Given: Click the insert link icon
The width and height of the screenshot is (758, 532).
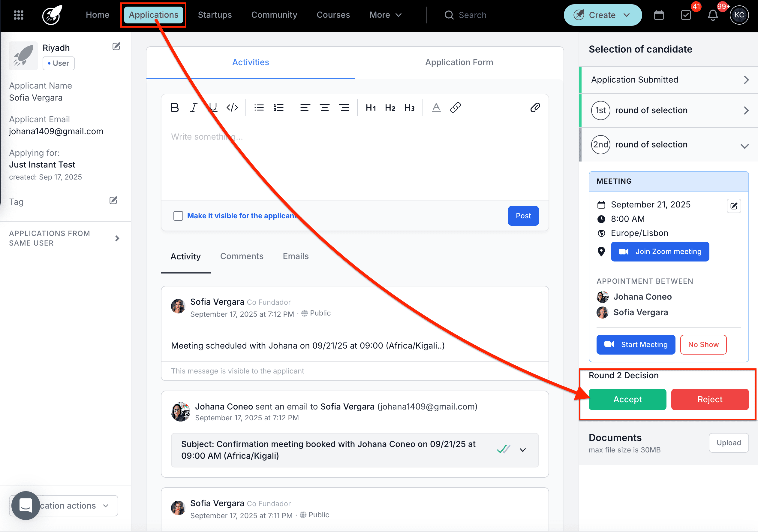Looking at the screenshot, I should click(x=455, y=108).
